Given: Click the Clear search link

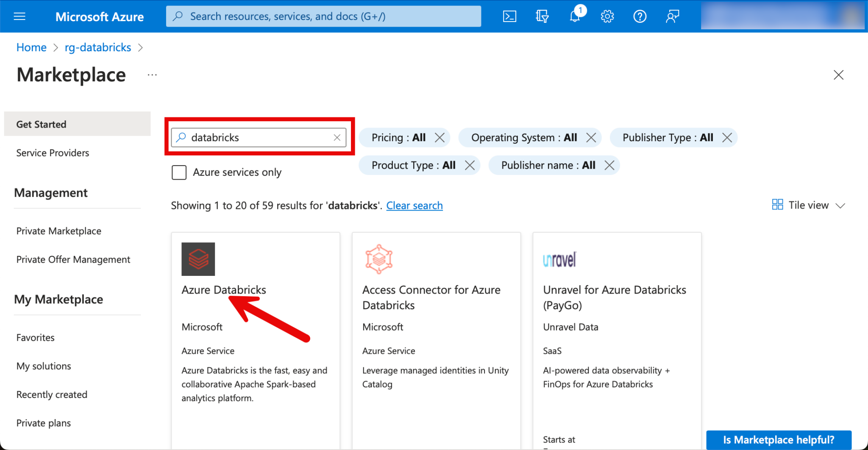Looking at the screenshot, I should [x=414, y=206].
